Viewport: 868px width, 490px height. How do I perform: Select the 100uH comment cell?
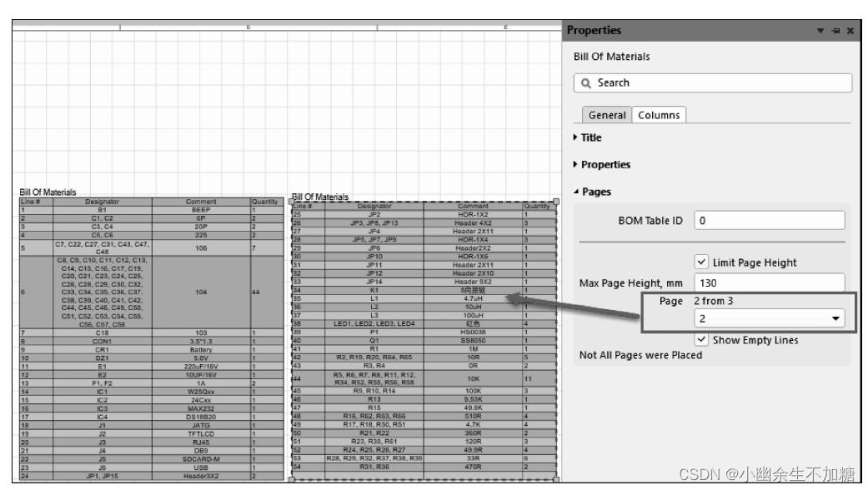tap(474, 315)
